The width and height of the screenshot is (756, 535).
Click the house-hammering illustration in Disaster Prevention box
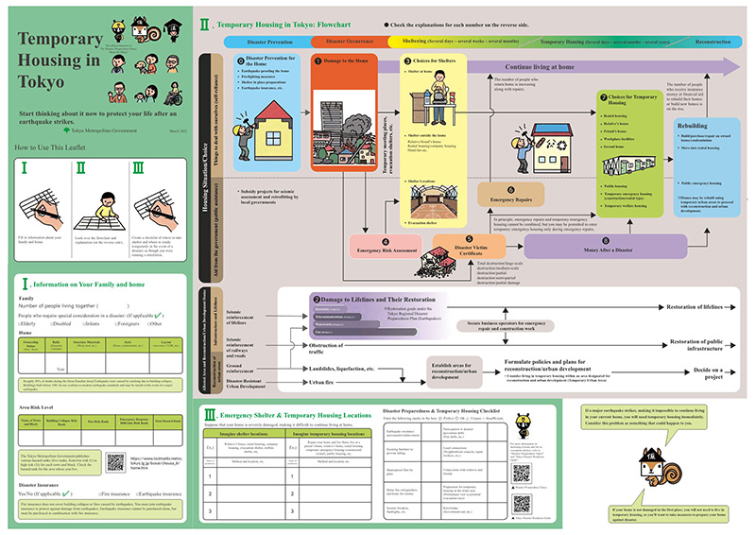[265, 130]
